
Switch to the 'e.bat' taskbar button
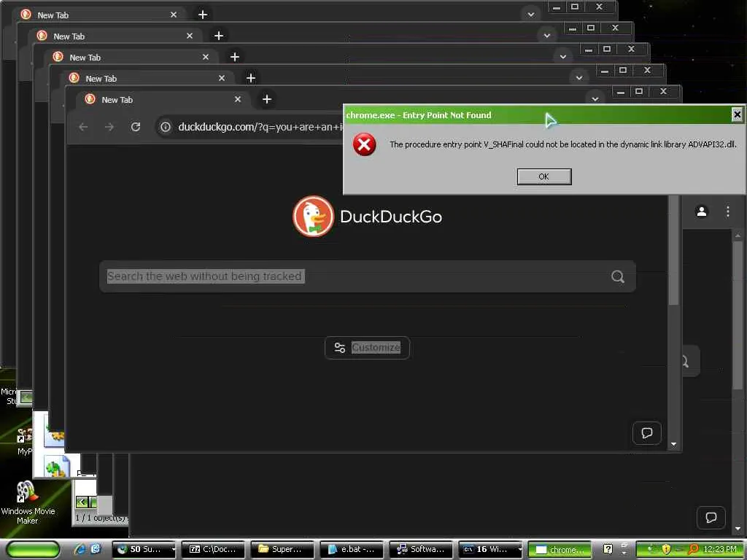[352, 549]
